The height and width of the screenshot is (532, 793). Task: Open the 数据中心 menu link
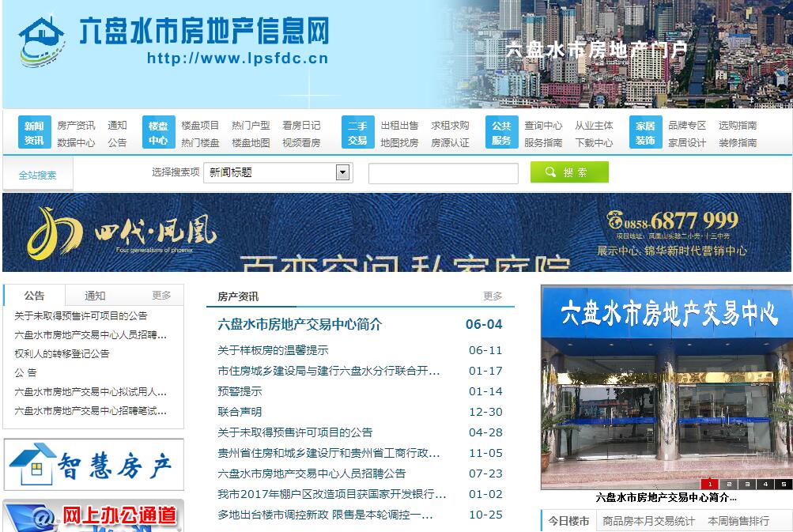tap(76, 142)
